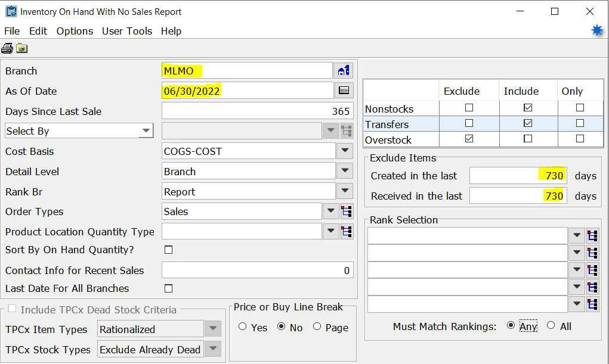609x364 pixels.
Task: Open the User Tools menu
Action: pyautogui.click(x=127, y=31)
